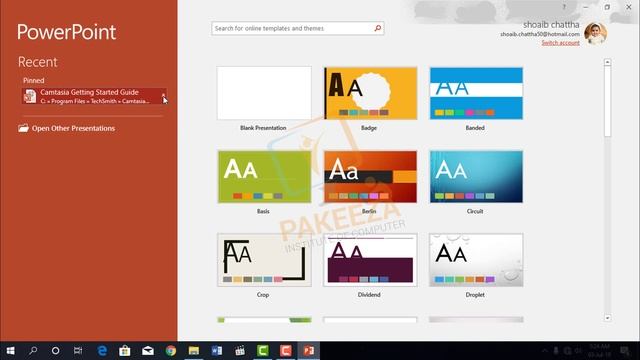Viewport: 640px width, 360px height.
Task: Click the Switch account link
Action: pos(560,43)
